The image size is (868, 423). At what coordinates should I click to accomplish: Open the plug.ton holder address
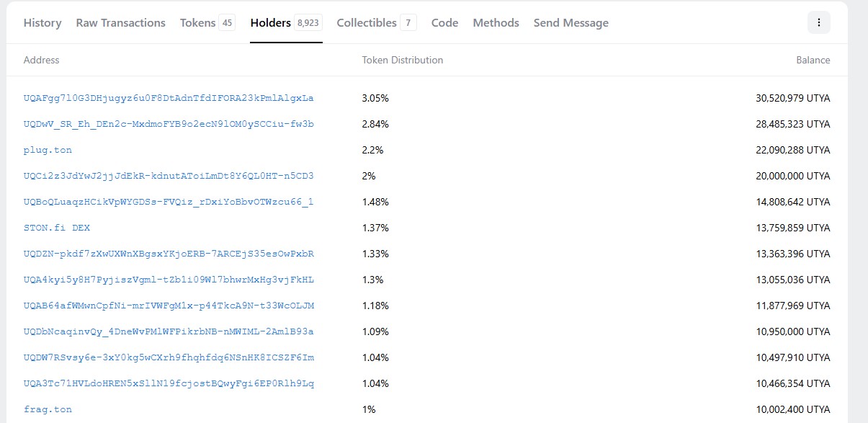pos(48,150)
